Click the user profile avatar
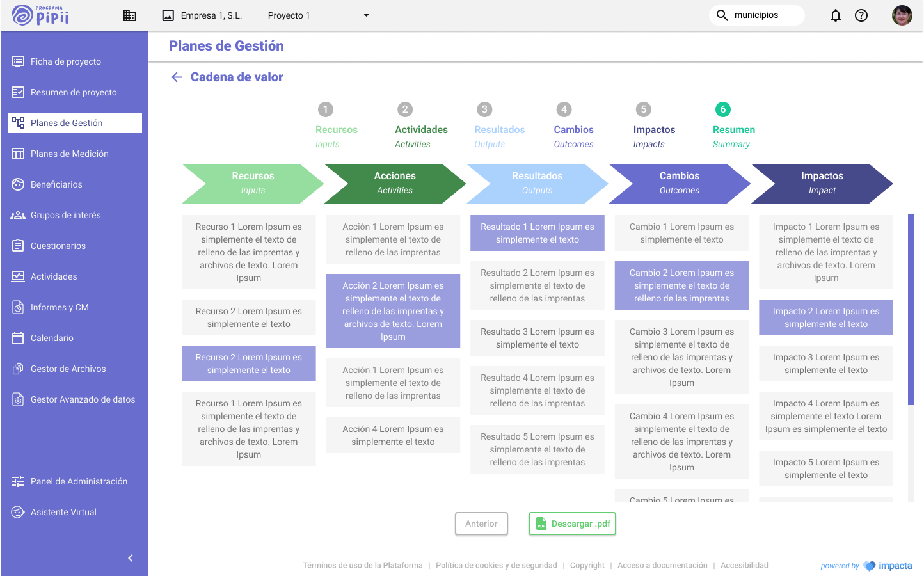 [902, 15]
